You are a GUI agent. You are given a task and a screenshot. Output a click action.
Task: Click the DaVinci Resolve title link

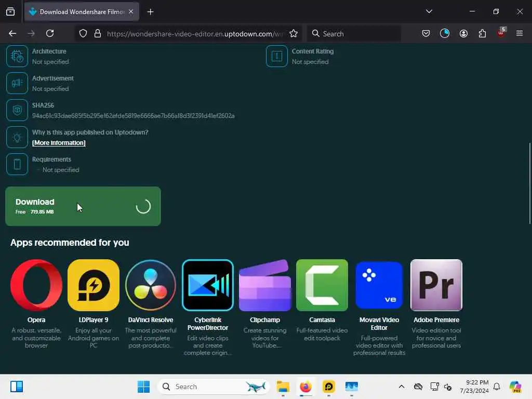(x=151, y=320)
